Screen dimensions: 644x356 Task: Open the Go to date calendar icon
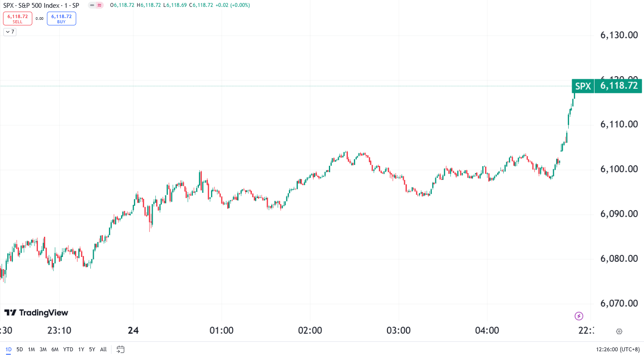point(121,349)
